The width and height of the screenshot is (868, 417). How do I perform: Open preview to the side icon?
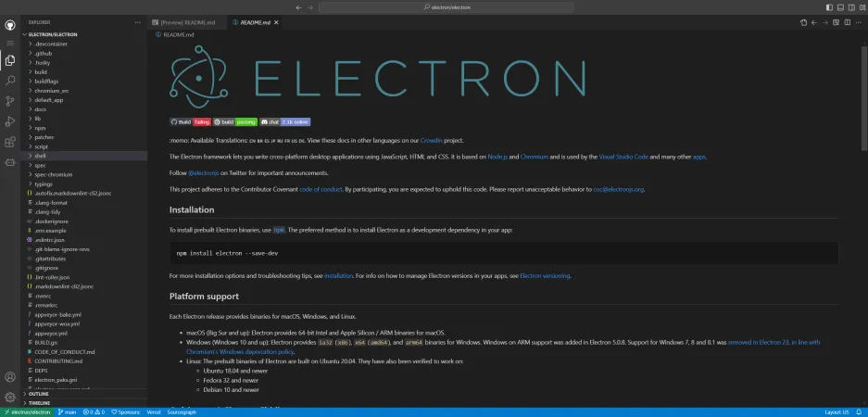coord(837,23)
